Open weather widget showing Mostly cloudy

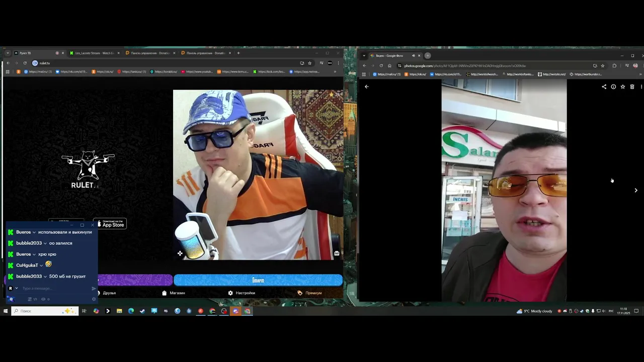pyautogui.click(x=534, y=311)
